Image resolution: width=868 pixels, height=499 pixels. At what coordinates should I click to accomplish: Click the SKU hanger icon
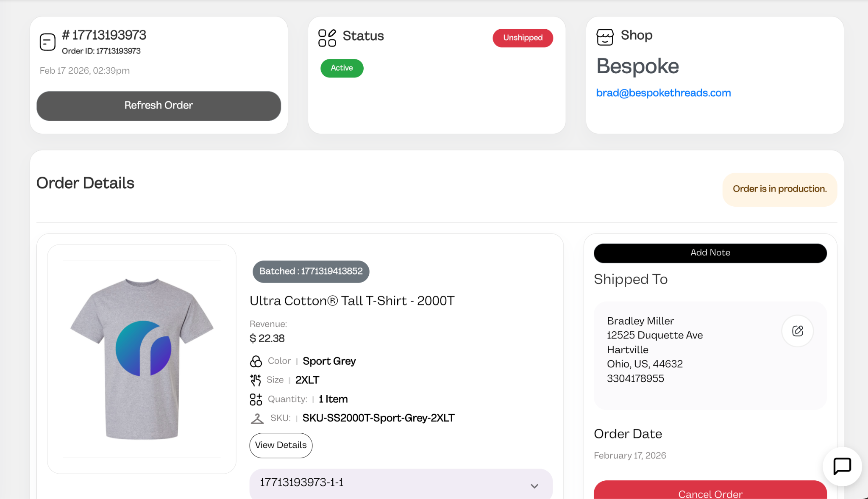point(257,419)
